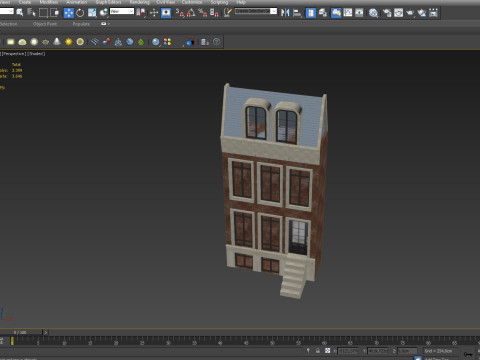This screenshot has height=360, width=480.
Task: Open the Modifiers menu
Action: point(49,2)
